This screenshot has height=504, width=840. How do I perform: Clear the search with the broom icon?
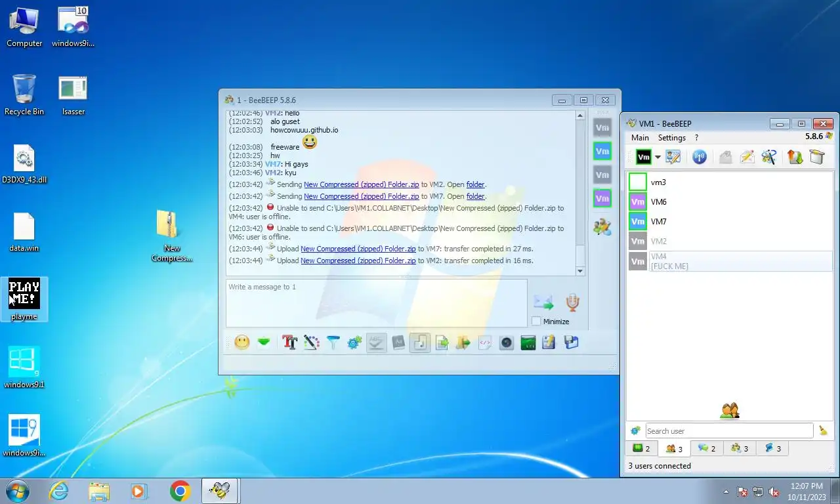tap(823, 430)
